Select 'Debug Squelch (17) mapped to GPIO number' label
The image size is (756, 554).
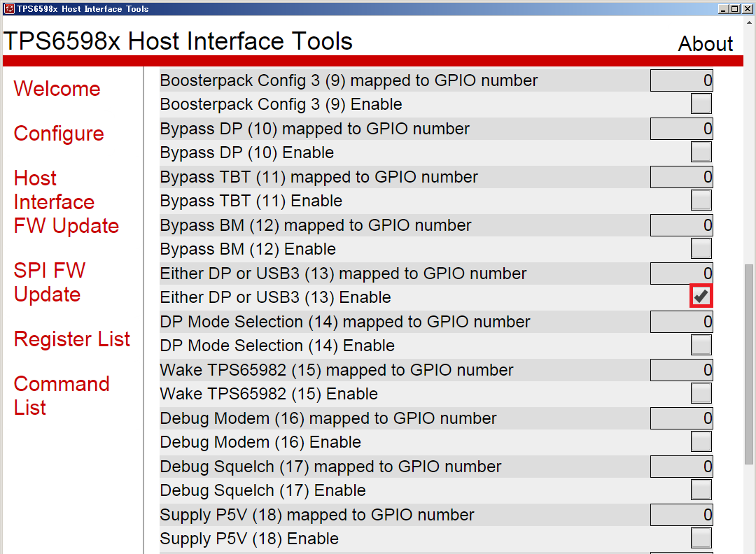[330, 467]
